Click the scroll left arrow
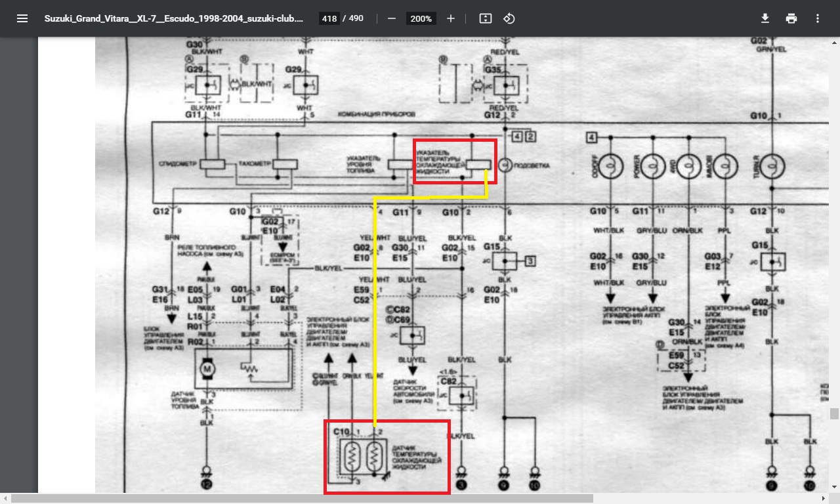This screenshot has width=840, height=504. click(x=4, y=499)
